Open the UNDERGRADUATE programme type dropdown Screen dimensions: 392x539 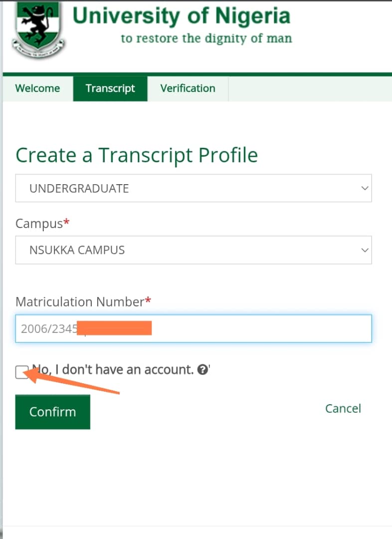click(193, 188)
